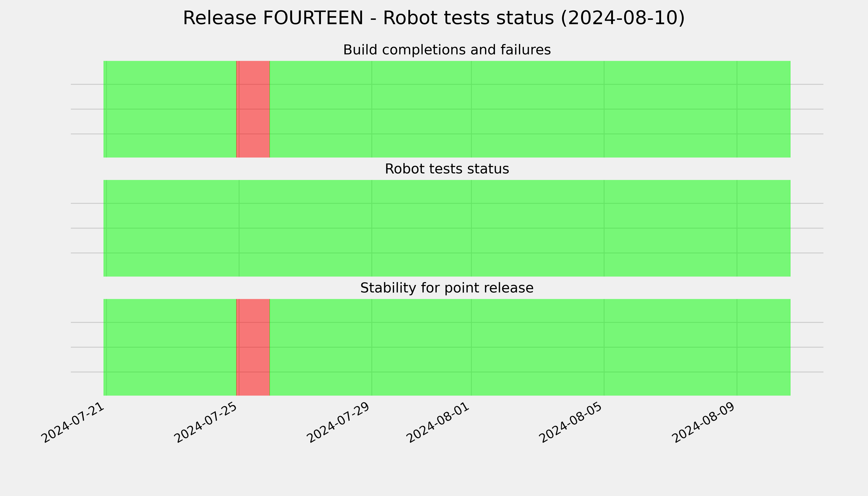Click the Build completions and failures subtitle
Screen dimensions: 868x496
pyautogui.click(x=447, y=50)
